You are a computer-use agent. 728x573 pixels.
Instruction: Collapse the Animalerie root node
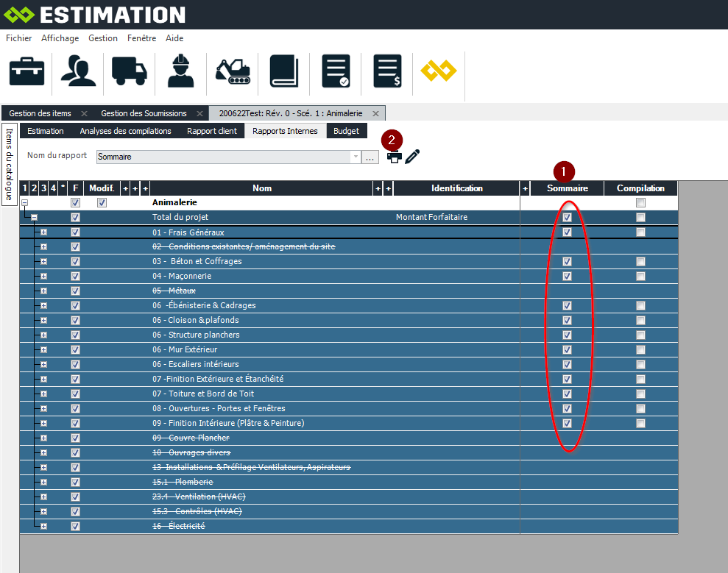tap(24, 203)
